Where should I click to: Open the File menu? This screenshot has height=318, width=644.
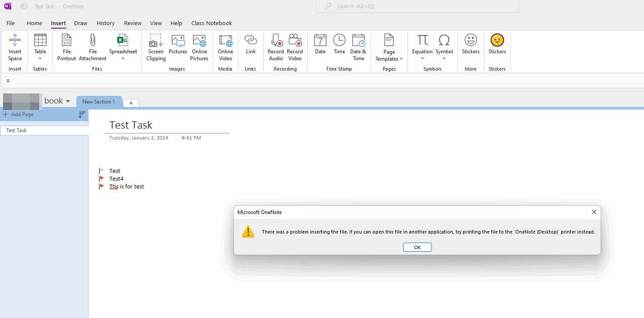point(11,23)
